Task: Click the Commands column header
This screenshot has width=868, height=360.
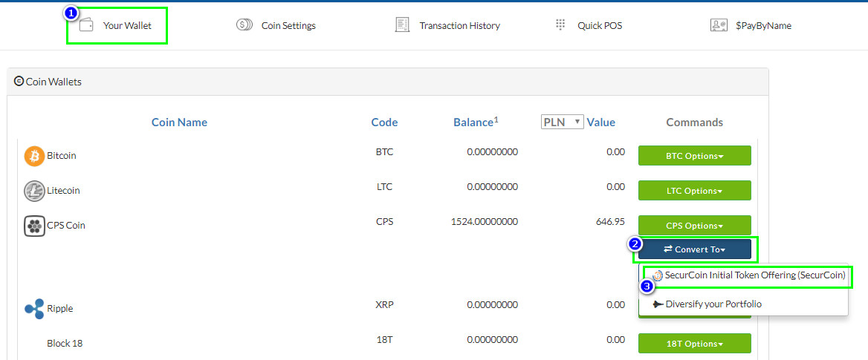Action: click(x=695, y=122)
